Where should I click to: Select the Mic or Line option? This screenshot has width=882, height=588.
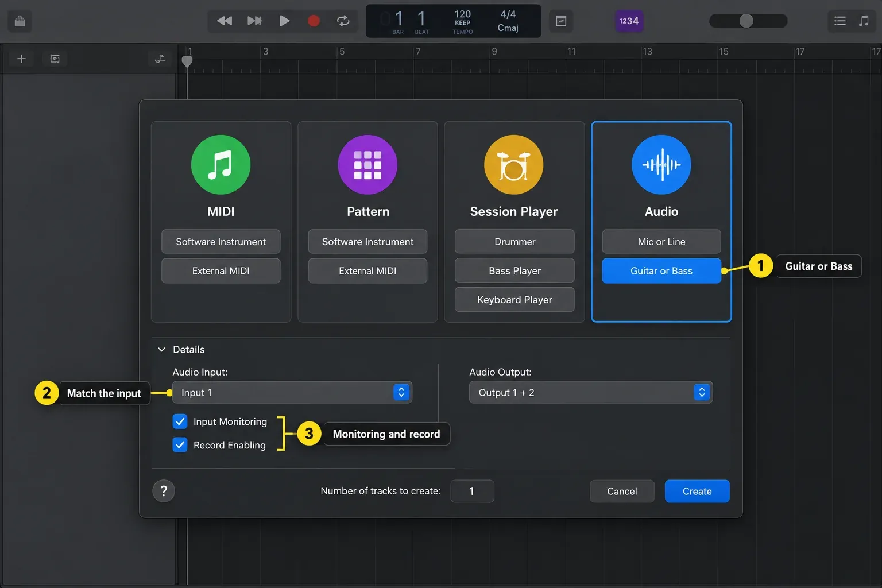tap(661, 242)
